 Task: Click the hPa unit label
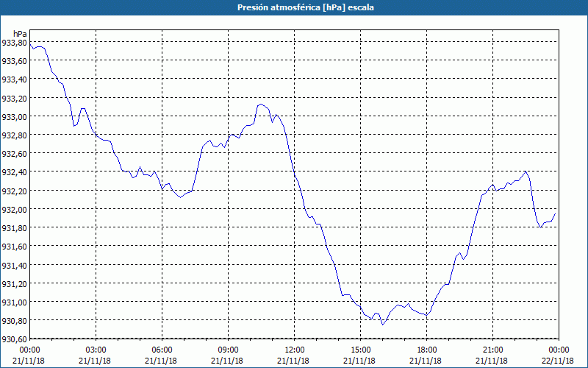pyautogui.click(x=20, y=33)
